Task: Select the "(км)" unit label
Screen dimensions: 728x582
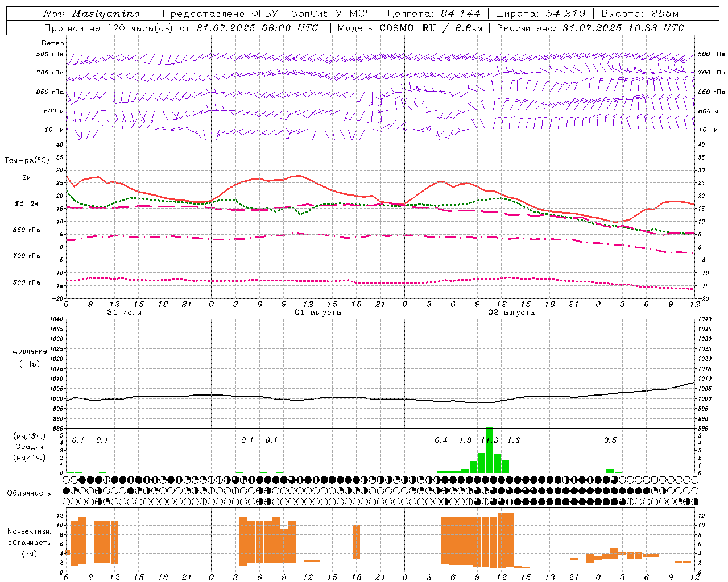Action: click(30, 554)
